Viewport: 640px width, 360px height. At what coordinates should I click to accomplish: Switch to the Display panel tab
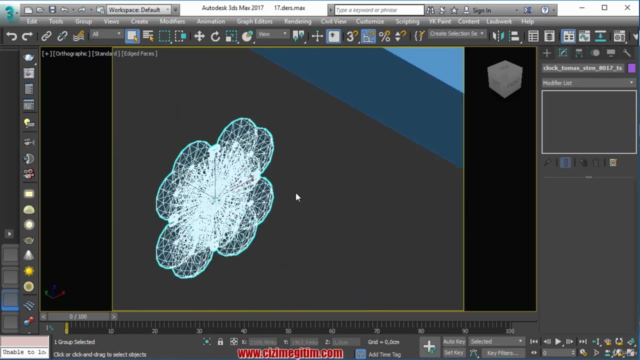tap(611, 53)
